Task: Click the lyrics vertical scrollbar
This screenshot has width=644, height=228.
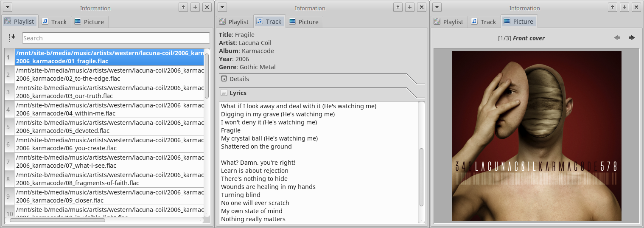Action: coord(421,177)
